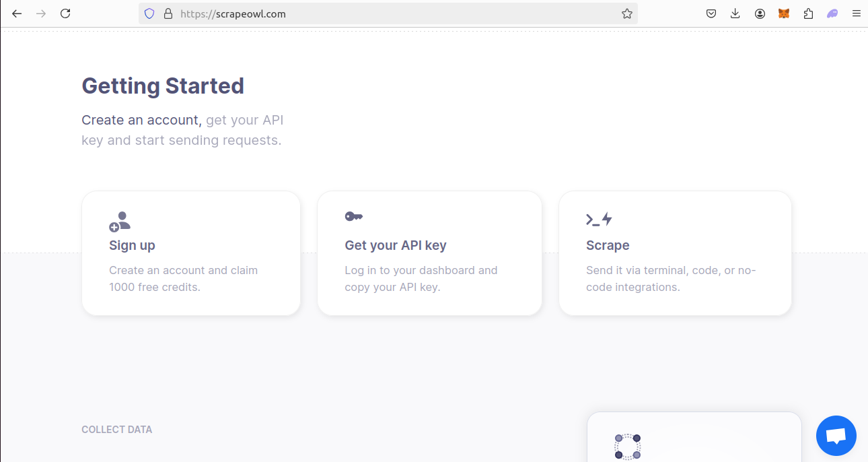Screen dimensions: 868x462
Task: Click the 'Create an account,' text
Action: [142, 120]
